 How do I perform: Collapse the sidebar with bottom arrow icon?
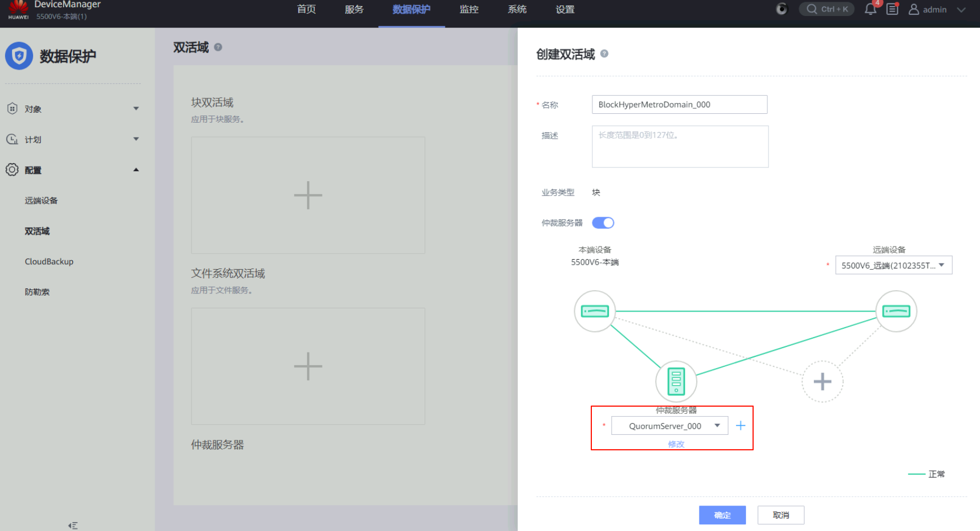click(x=73, y=525)
